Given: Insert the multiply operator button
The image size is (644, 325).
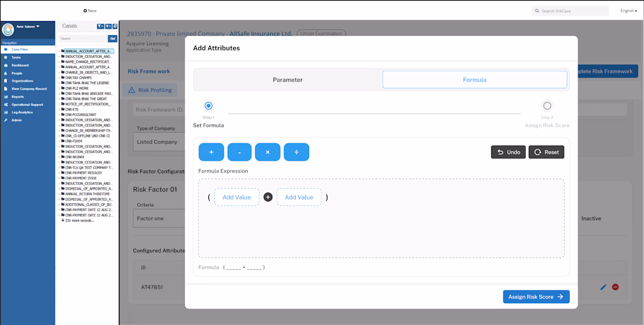Looking at the screenshot, I should pyautogui.click(x=268, y=152).
